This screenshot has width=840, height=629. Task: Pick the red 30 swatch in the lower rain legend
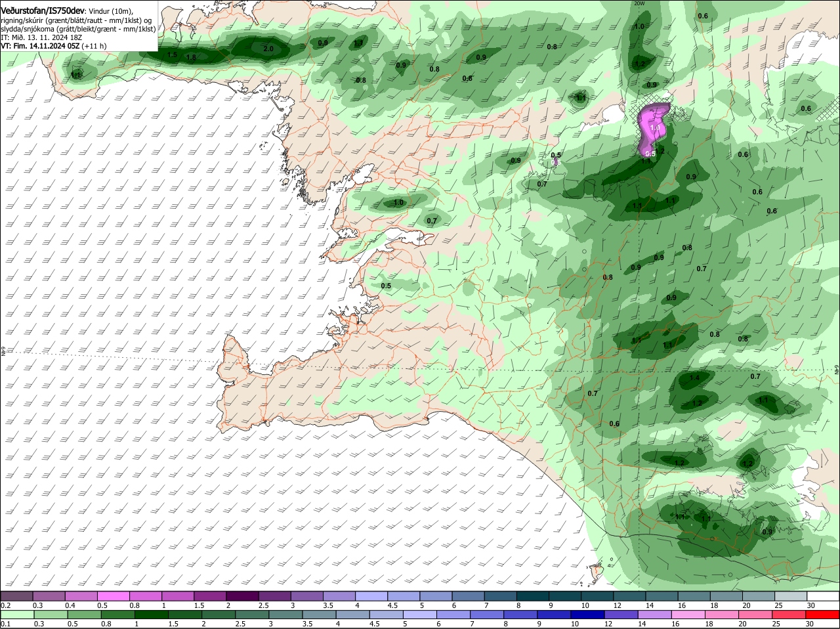[x=822, y=614]
